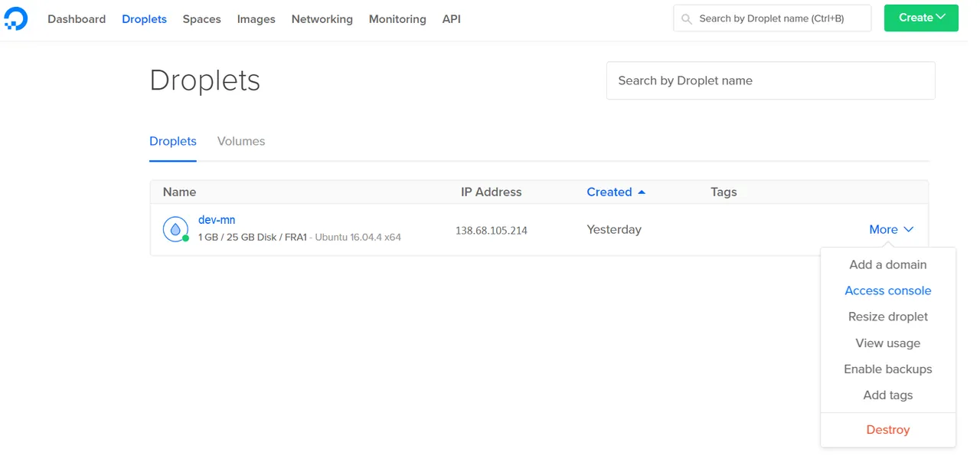
Task: Open the Dashboard navigation item
Action: [77, 19]
